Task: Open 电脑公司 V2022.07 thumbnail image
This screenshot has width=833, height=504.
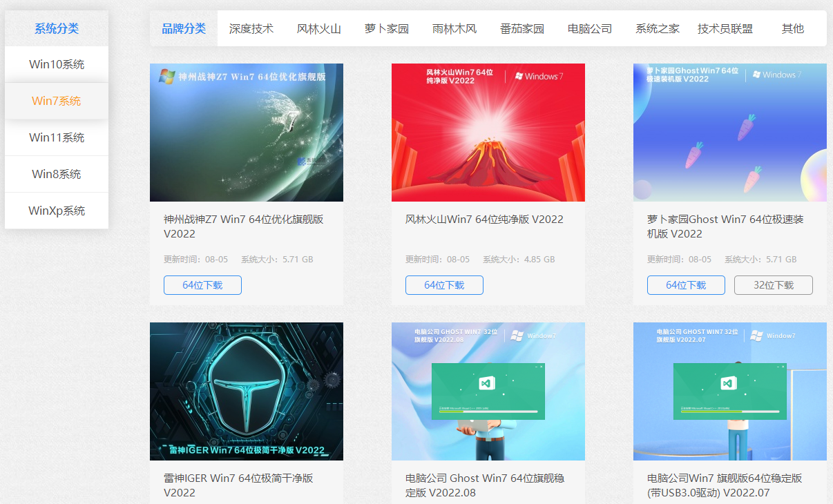Action: coord(730,391)
